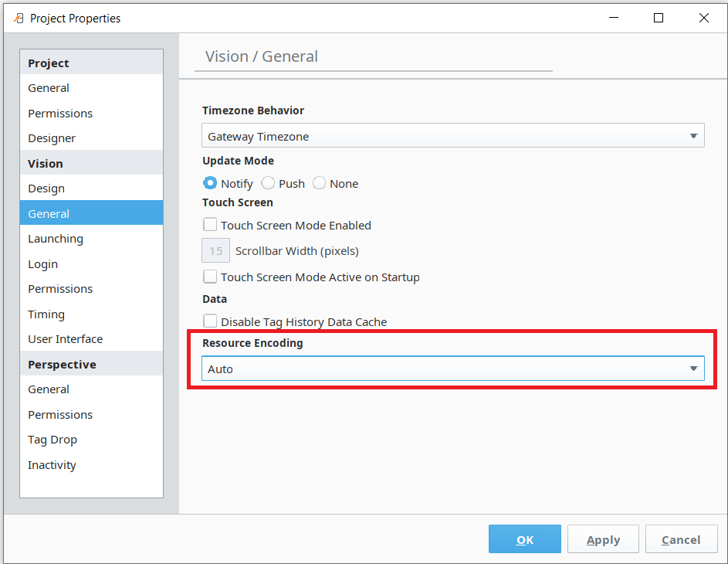Open the Resource Encoding dropdown
Screen dimensions: 728x564
click(x=453, y=369)
